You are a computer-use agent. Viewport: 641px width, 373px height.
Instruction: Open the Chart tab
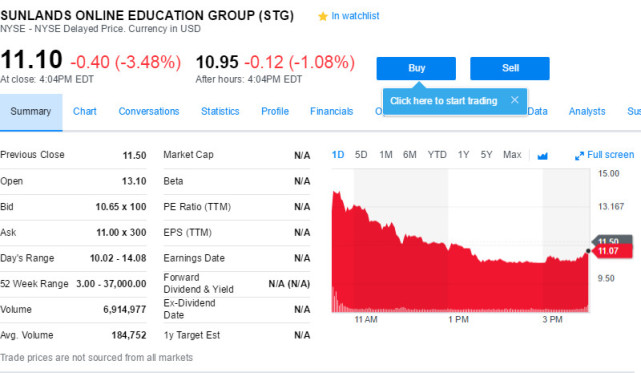pyautogui.click(x=85, y=111)
